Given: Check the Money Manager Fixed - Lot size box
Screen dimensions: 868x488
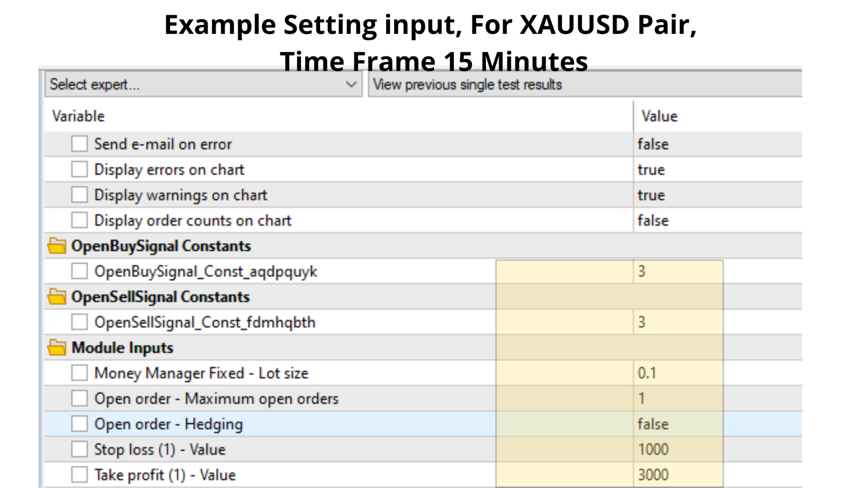Looking at the screenshot, I should [80, 373].
